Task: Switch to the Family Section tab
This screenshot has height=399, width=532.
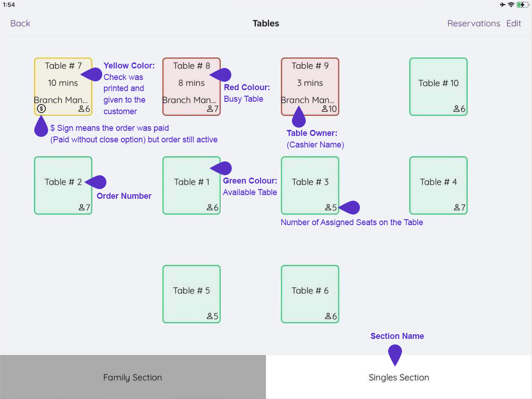Action: coord(132,377)
